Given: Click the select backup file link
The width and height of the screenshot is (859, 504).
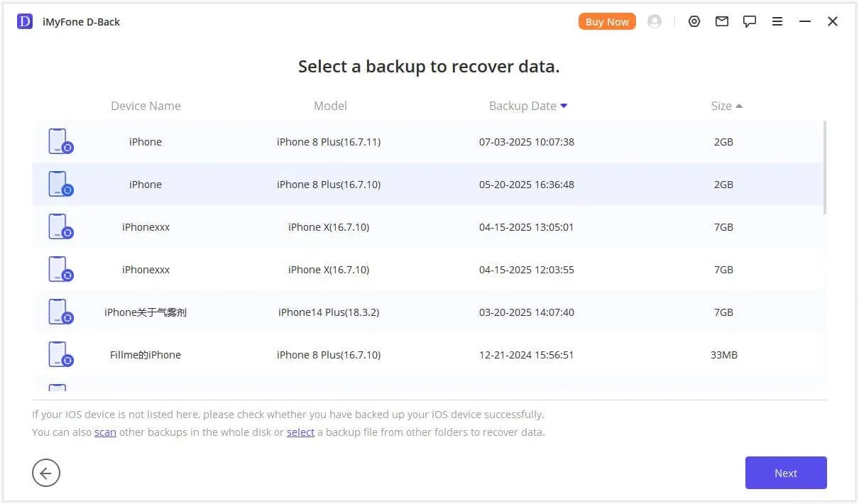Looking at the screenshot, I should coord(300,432).
